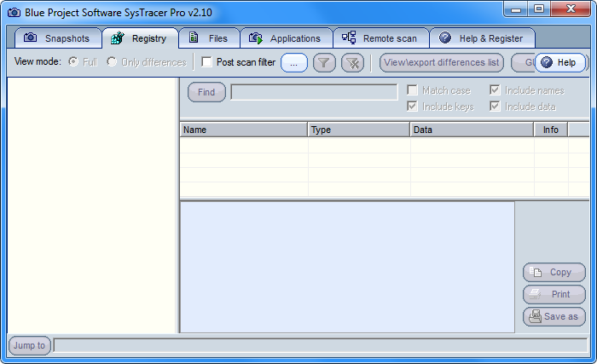Toggle the Include keys checkbox

[x=412, y=107]
